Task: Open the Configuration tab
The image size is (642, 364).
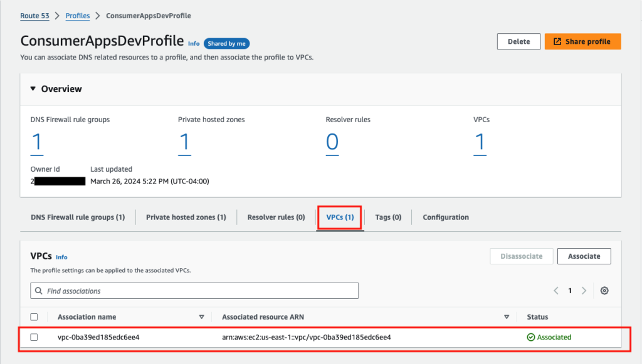Action: (445, 217)
